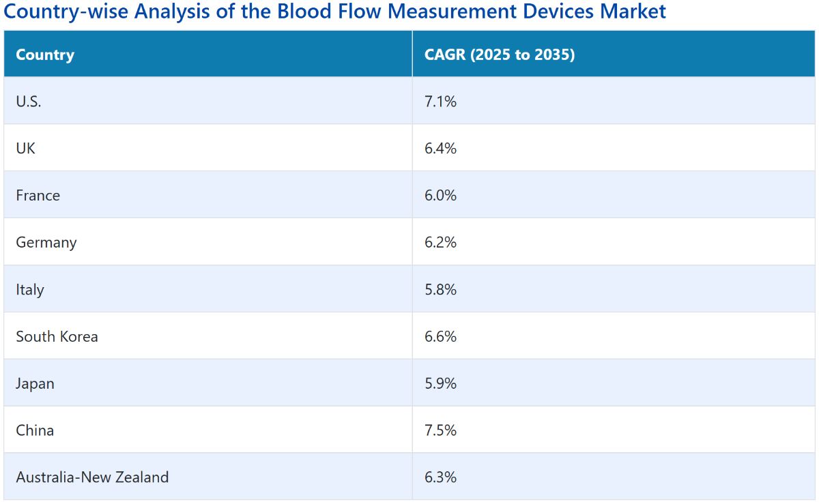Select the China country cell
The width and height of the screenshot is (819, 504).
[x=208, y=430]
